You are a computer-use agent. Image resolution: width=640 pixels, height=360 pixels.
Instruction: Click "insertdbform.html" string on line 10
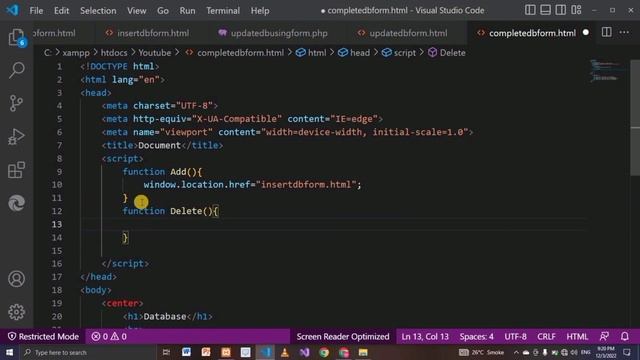point(306,184)
